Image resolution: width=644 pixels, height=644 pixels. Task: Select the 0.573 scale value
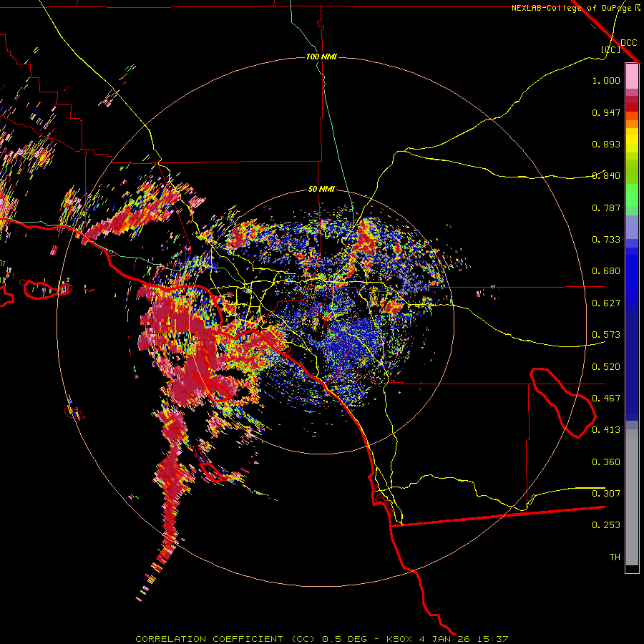point(606,335)
